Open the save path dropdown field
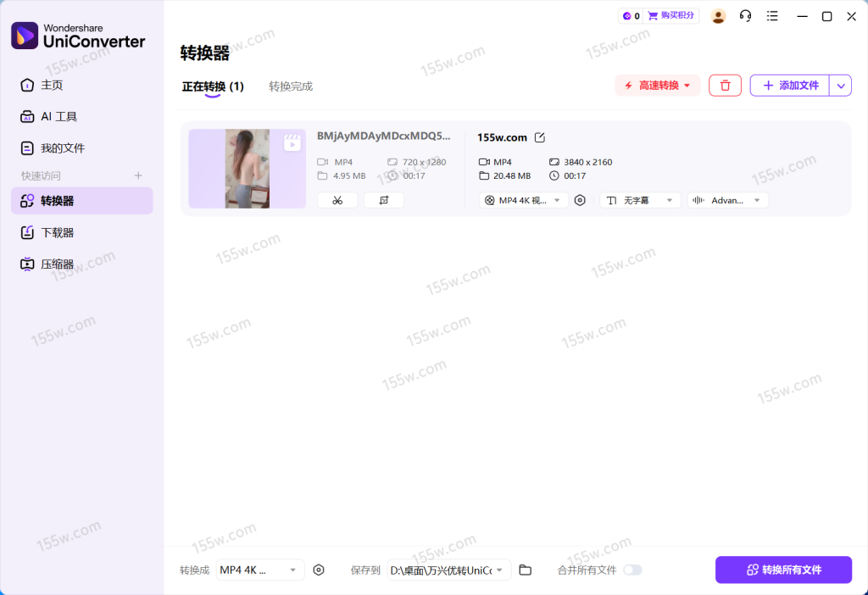The image size is (868, 595). pos(448,570)
